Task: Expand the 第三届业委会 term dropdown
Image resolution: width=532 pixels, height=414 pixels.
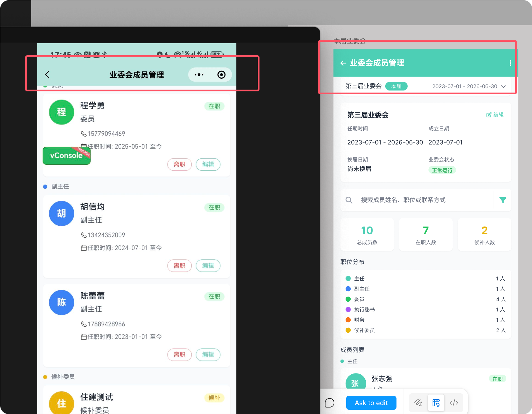Action: tap(503, 86)
